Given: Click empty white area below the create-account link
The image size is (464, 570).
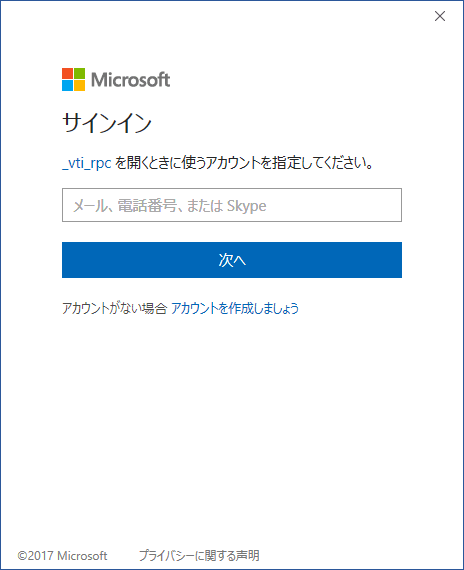Looking at the screenshot, I should click(232, 418).
